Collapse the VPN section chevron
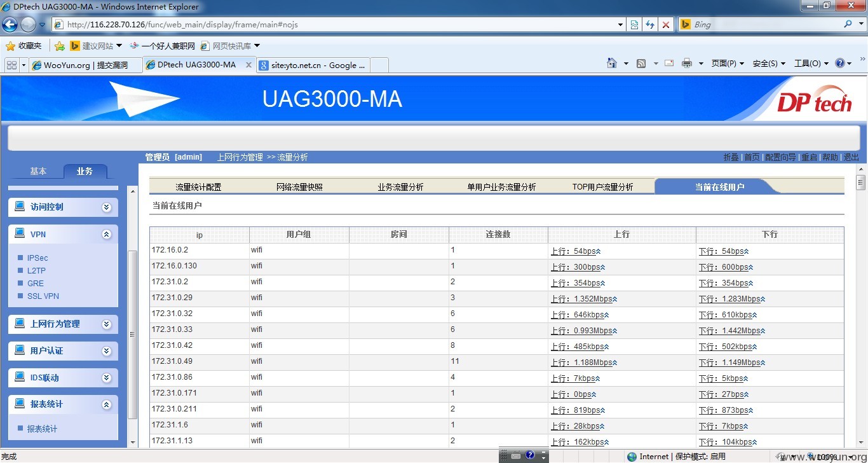The image size is (868, 463). [106, 235]
